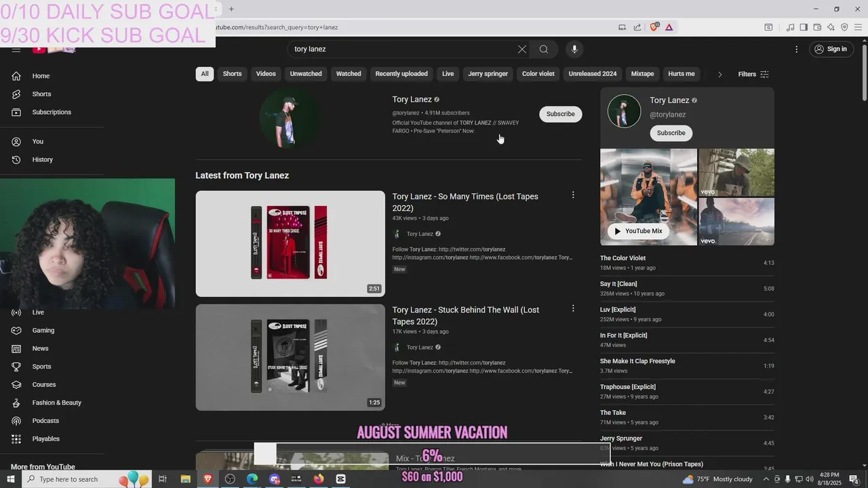Open Firefox from the taskbar
This screenshot has height=488, width=868.
pos(319,479)
